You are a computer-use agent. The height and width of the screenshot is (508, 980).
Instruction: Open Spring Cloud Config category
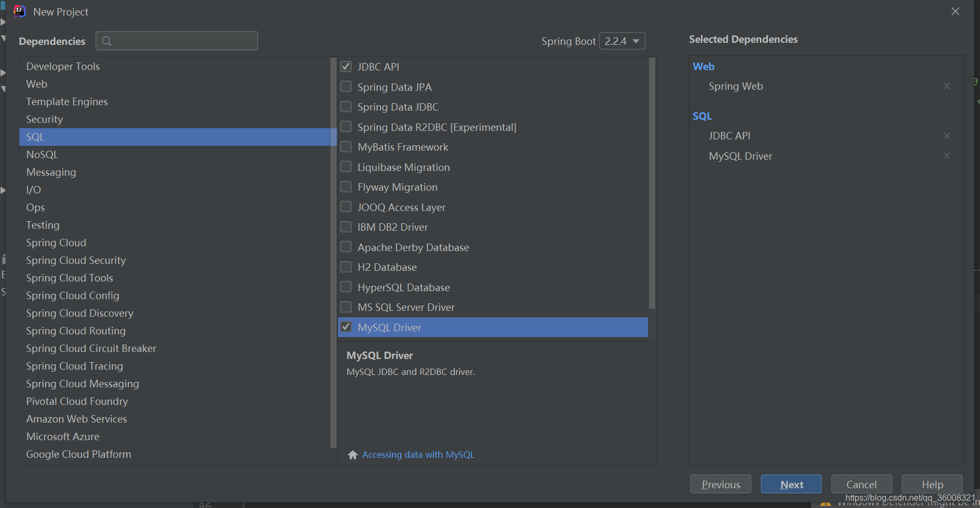[175, 295]
